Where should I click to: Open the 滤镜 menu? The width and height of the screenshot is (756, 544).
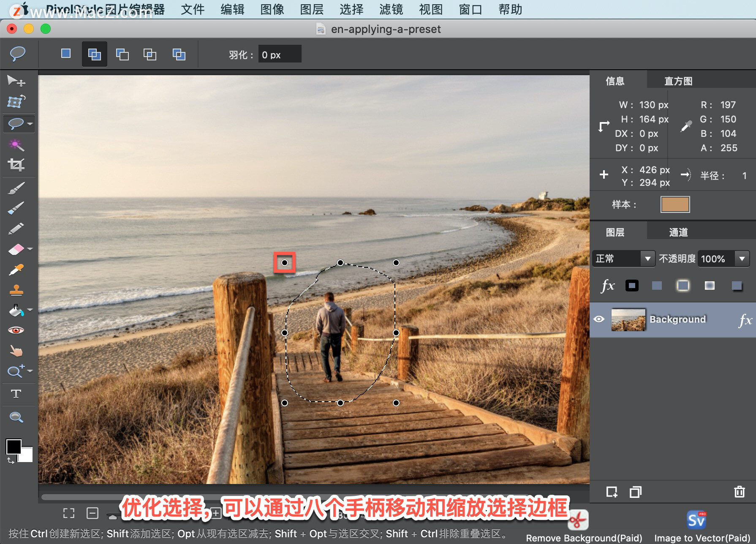(391, 9)
